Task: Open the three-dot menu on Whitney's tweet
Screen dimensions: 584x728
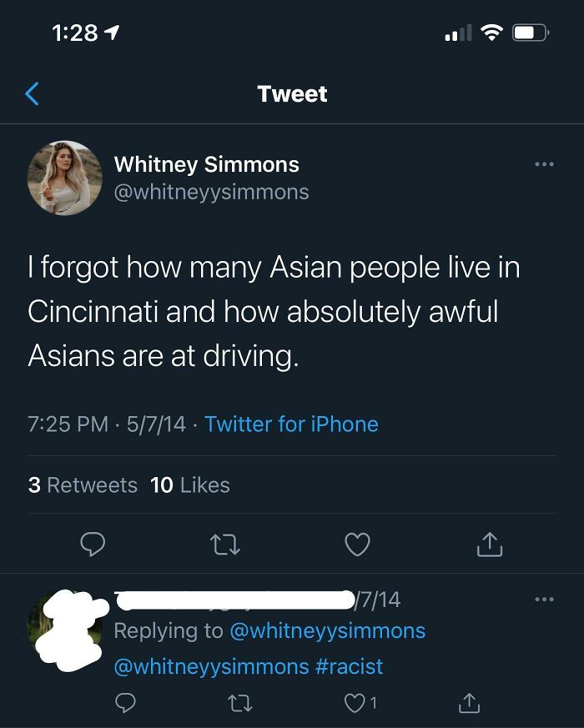Action: [546, 164]
